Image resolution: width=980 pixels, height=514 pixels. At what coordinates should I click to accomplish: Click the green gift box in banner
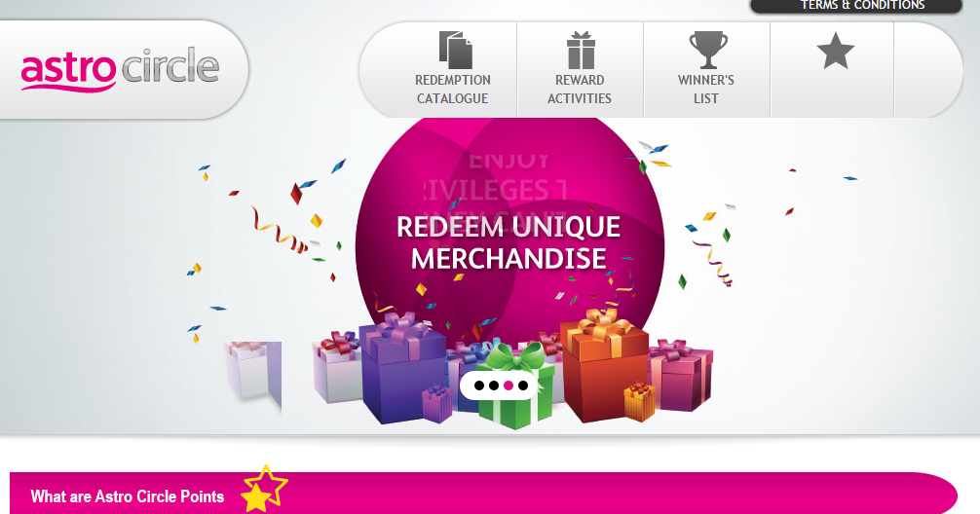tap(516, 385)
